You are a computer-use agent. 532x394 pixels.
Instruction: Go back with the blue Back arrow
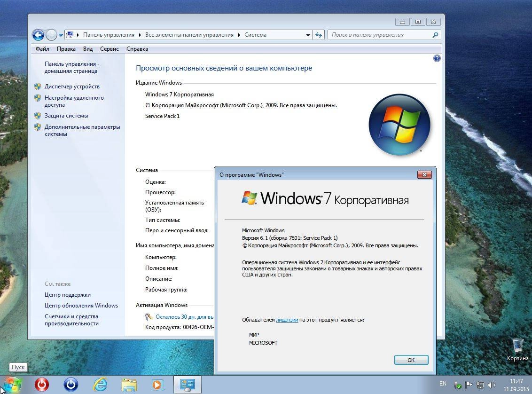[39, 35]
